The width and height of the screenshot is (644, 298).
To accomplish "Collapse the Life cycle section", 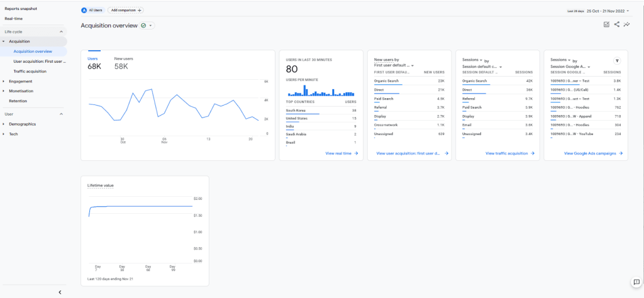I will [61, 31].
